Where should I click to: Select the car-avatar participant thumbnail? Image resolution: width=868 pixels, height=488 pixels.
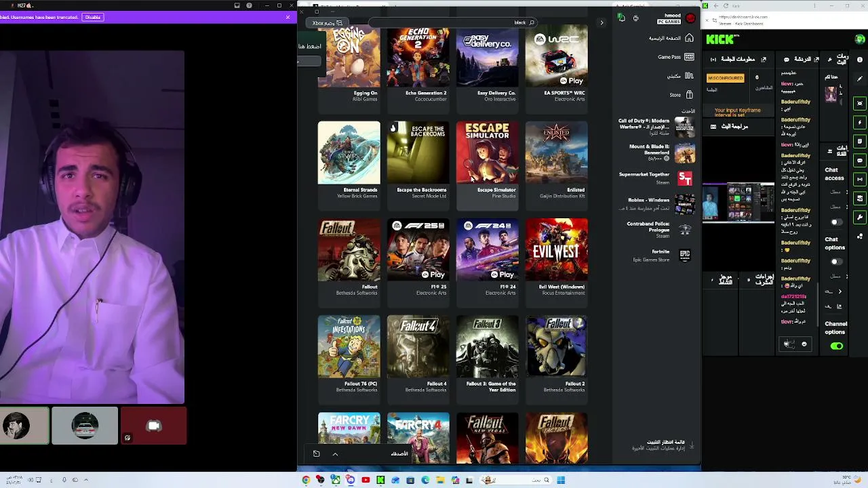click(x=85, y=426)
